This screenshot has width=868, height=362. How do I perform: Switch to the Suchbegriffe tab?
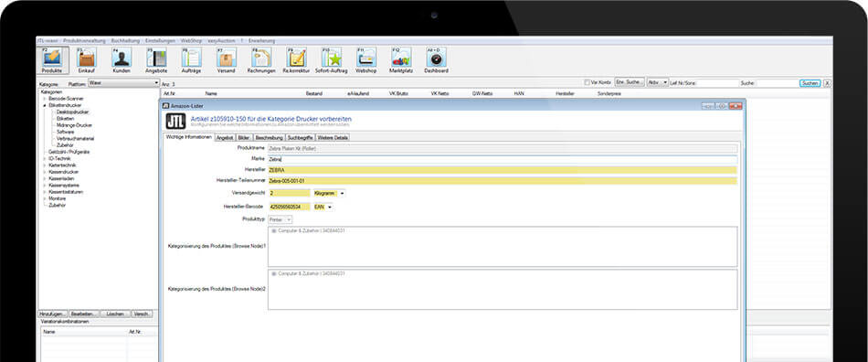pos(301,137)
